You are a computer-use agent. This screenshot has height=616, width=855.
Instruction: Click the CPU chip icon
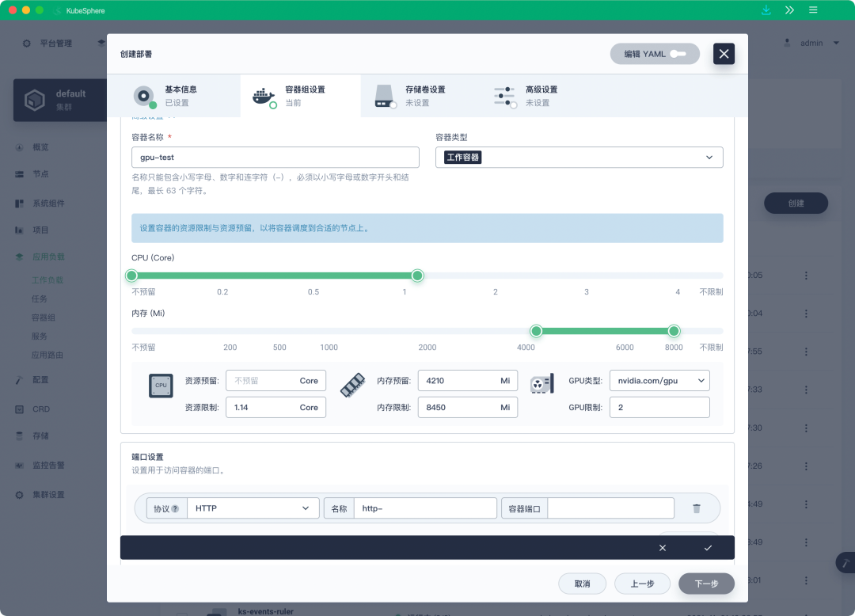[x=161, y=386]
